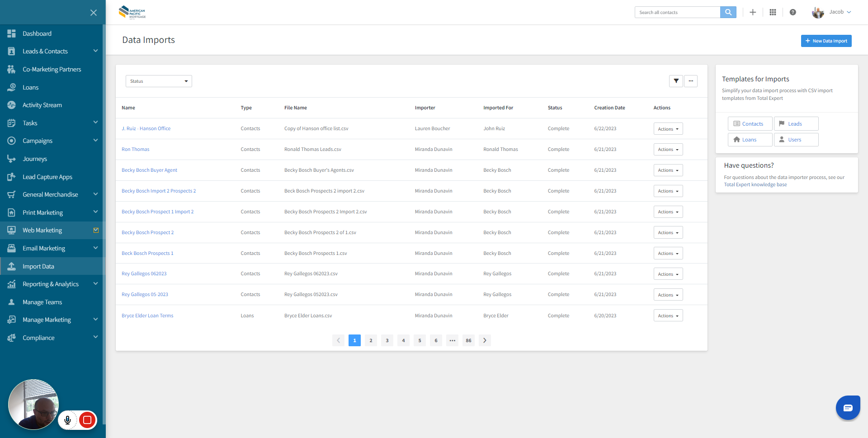Expand Reporting & Analytics chevron

(x=95, y=284)
